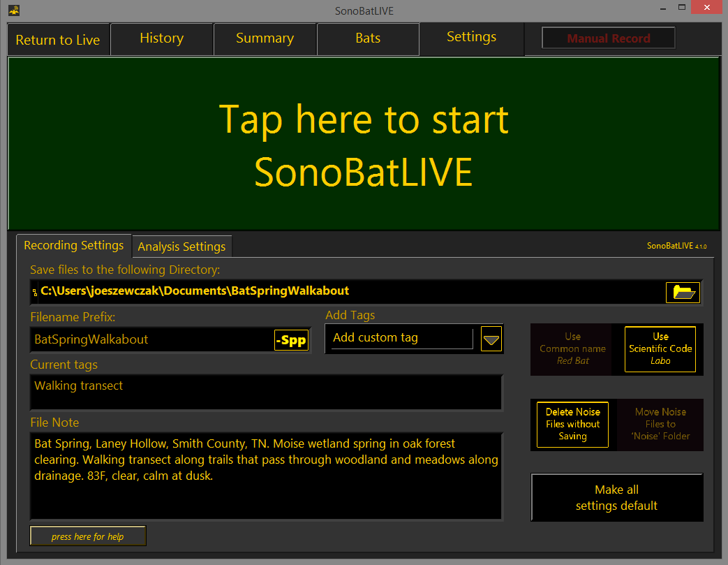Tap the green start SonoBatLIVE panel
This screenshot has width=728, height=565.
click(363, 144)
